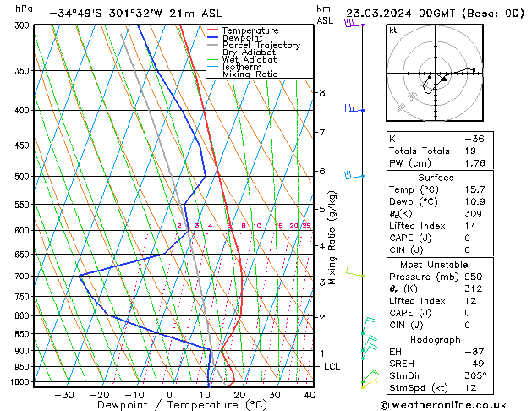532x411 pixels.
Task: Click the '8' km altitude label
Action: (322, 92)
